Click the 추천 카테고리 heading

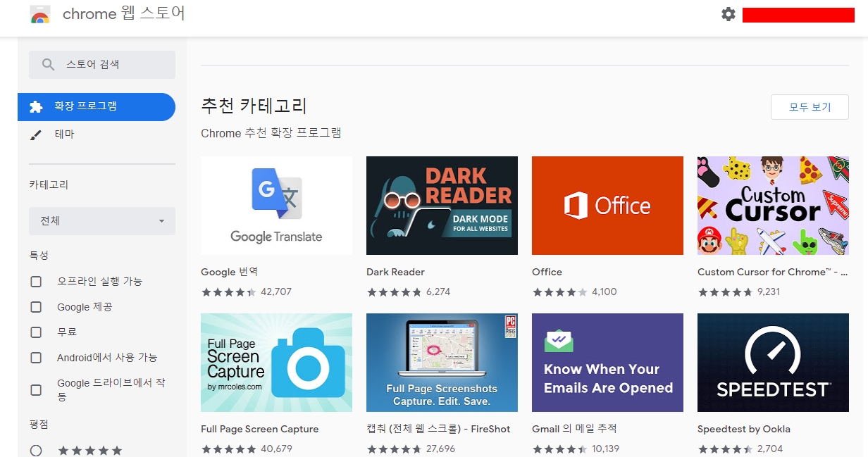254,106
